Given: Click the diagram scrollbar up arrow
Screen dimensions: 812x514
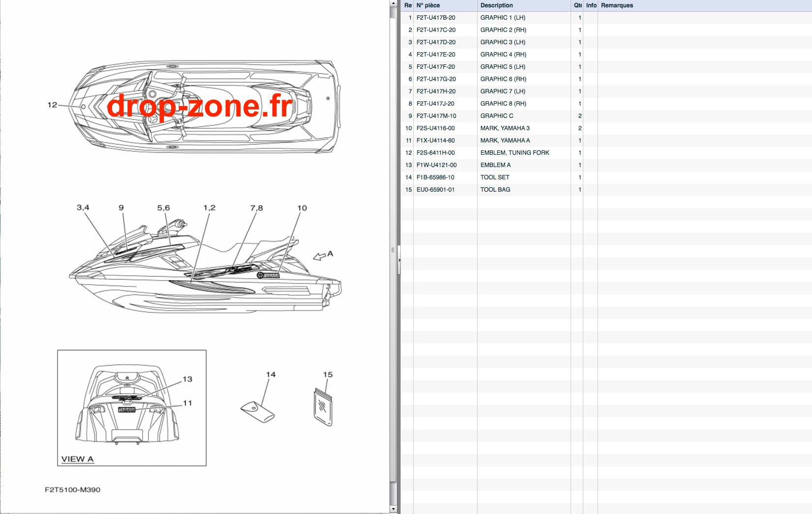Looking at the screenshot, I should [393, 3].
